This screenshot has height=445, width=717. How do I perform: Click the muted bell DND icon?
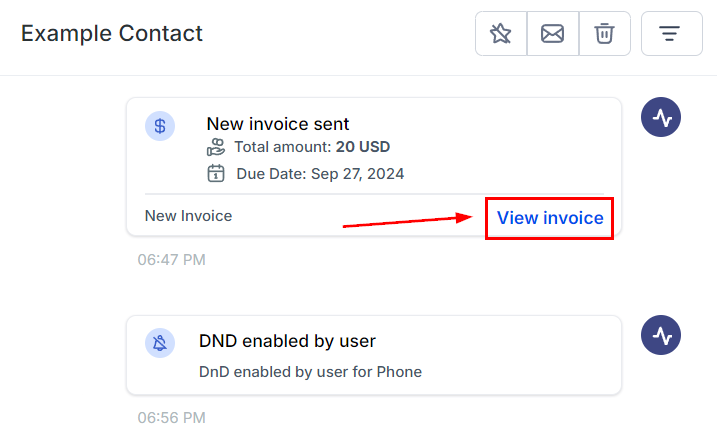[x=160, y=343]
